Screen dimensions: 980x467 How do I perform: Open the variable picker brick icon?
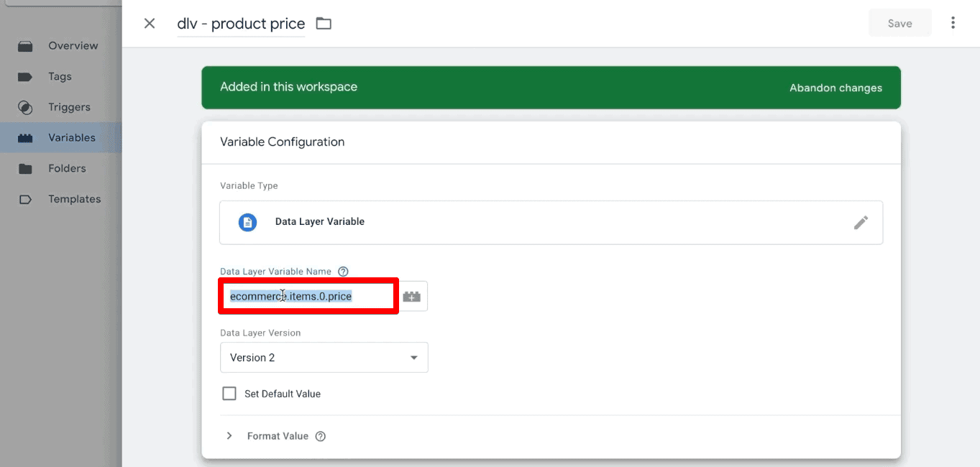coord(413,295)
